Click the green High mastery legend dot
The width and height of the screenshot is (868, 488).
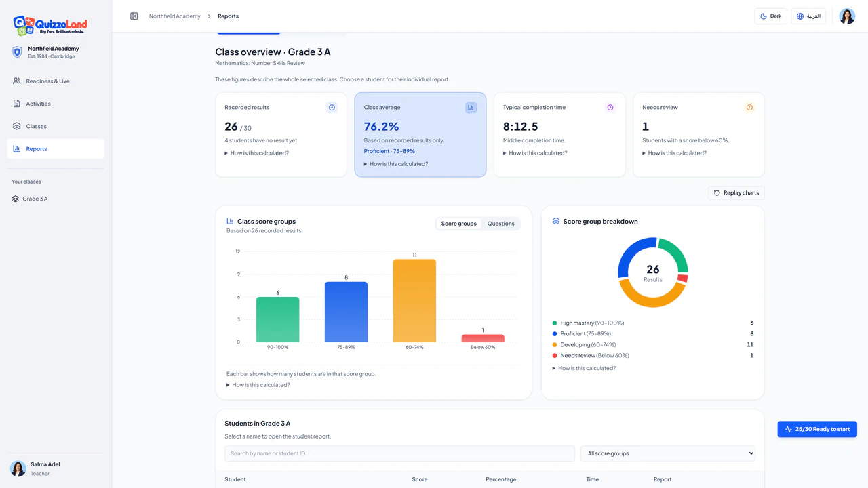[555, 323]
